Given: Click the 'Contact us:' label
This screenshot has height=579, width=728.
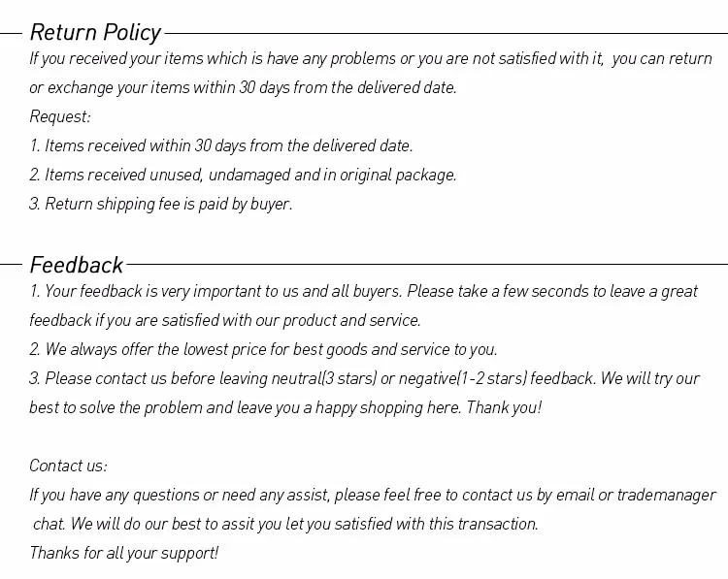Looking at the screenshot, I should pyautogui.click(x=68, y=466).
